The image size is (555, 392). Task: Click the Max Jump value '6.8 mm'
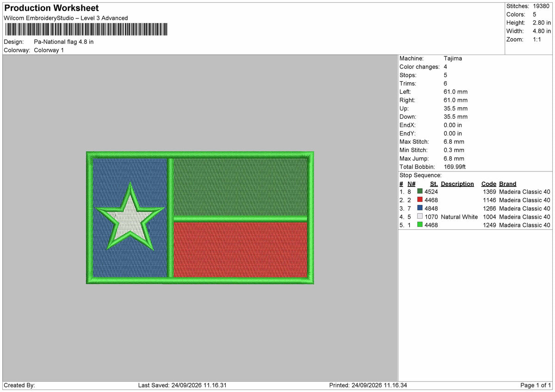coord(454,158)
